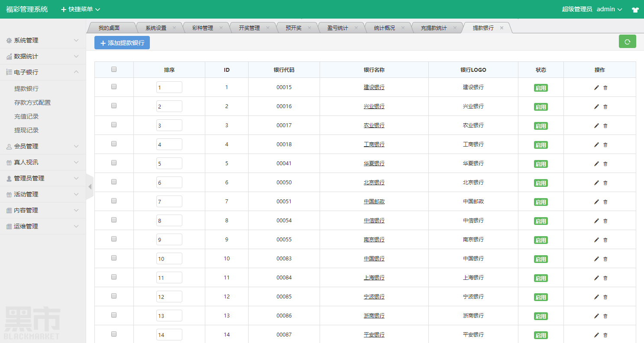Click the sort order field showing 10
Viewport: 644px width, 343px height.
[x=169, y=259]
